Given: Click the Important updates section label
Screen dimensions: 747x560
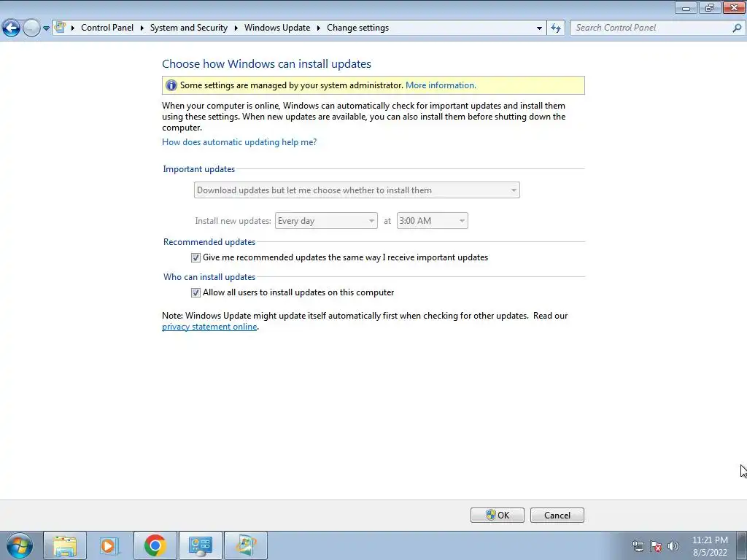Looking at the screenshot, I should point(198,169).
